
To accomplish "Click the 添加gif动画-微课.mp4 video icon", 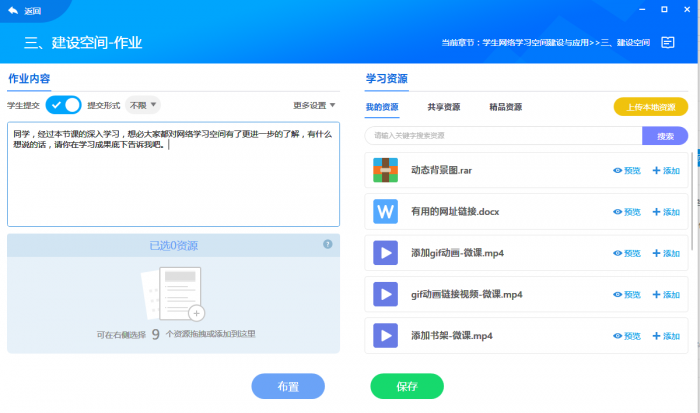I will tap(385, 253).
